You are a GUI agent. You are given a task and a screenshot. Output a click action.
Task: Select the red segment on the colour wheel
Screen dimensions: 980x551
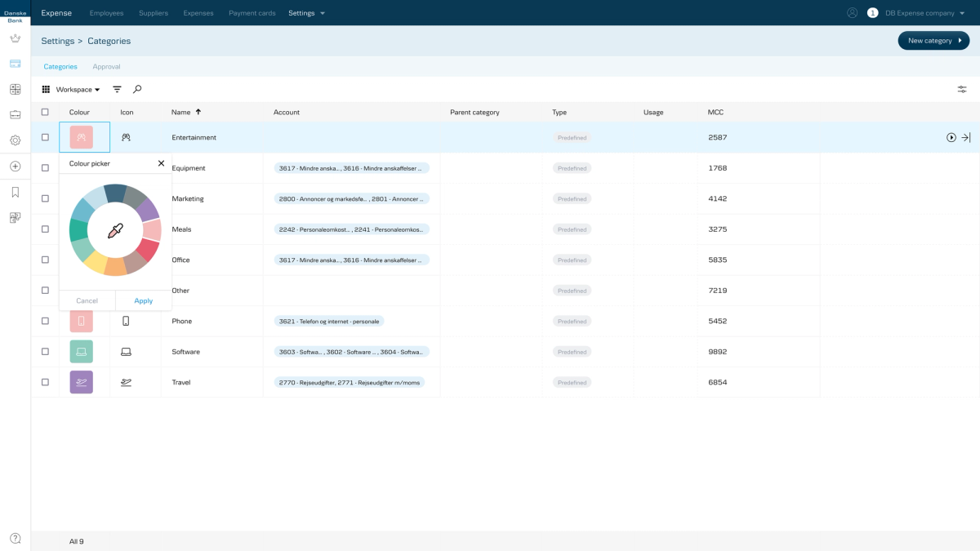(148, 250)
